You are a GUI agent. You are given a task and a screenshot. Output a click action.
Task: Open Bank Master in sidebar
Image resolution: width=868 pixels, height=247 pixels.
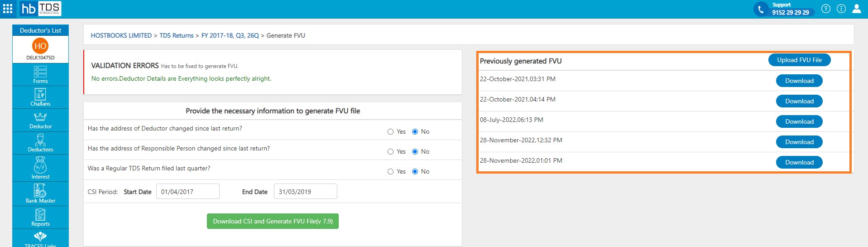click(40, 194)
